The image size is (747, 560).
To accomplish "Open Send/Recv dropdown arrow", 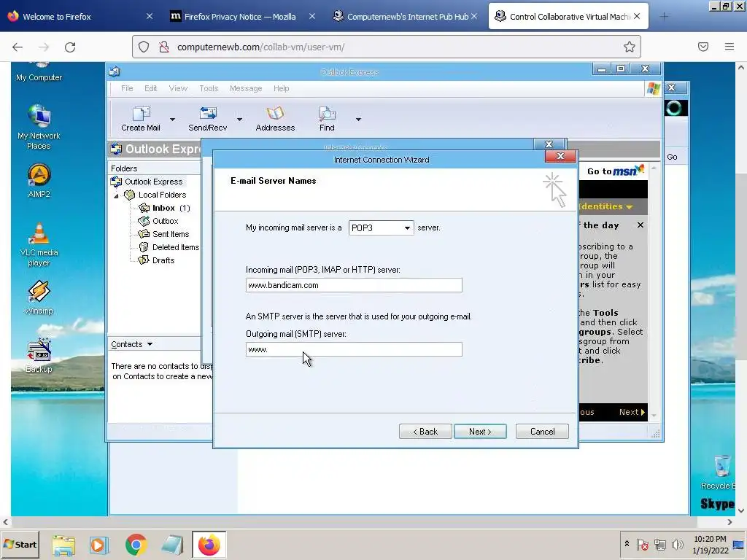I will pyautogui.click(x=239, y=119).
